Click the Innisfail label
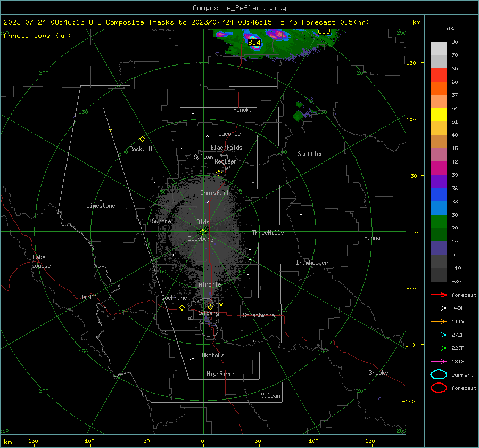The height and width of the screenshot is (448, 479). (214, 193)
